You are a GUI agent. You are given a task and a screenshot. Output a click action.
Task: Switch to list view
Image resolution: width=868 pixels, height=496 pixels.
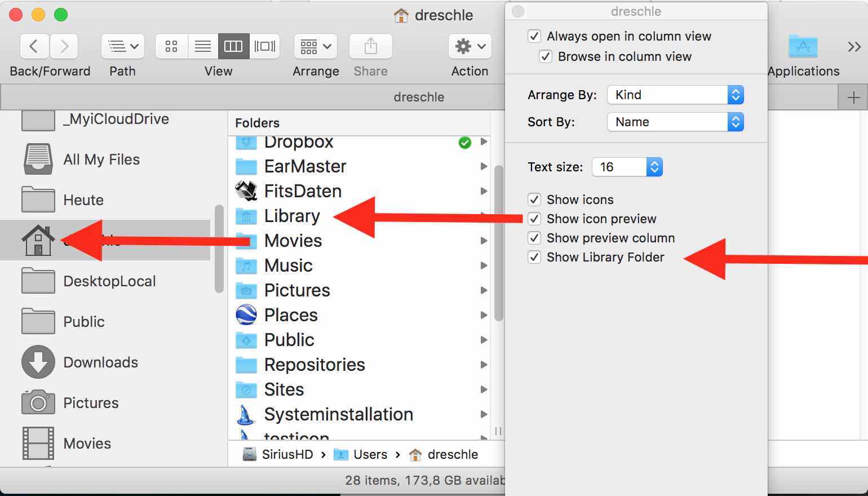(202, 46)
